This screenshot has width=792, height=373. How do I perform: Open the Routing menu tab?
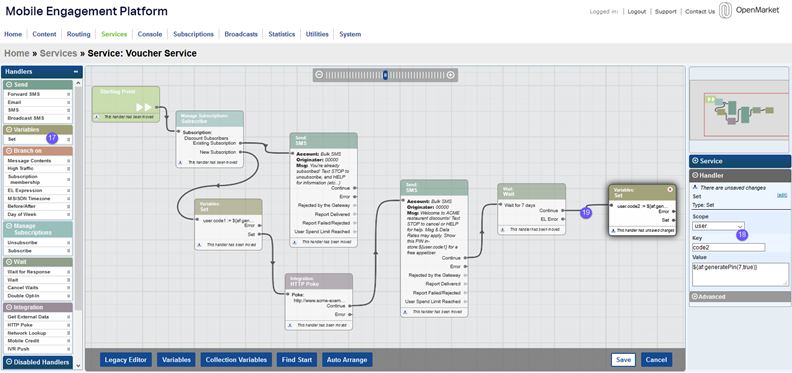pos(78,34)
